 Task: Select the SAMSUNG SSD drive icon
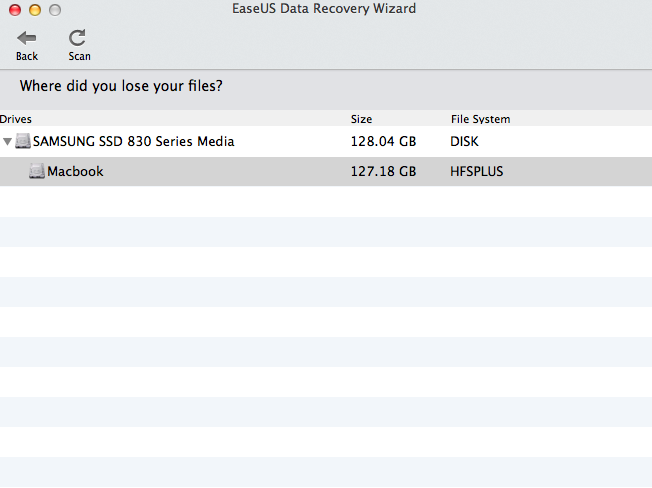tap(23, 141)
